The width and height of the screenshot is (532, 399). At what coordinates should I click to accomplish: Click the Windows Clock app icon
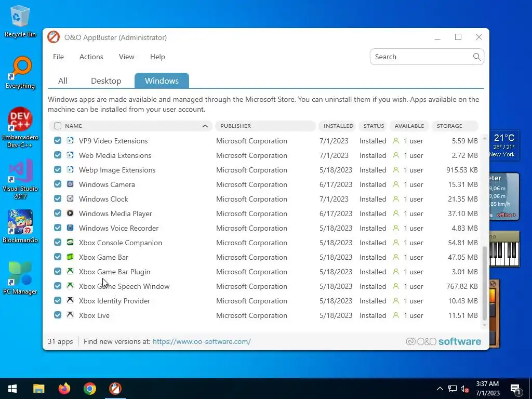click(x=70, y=199)
